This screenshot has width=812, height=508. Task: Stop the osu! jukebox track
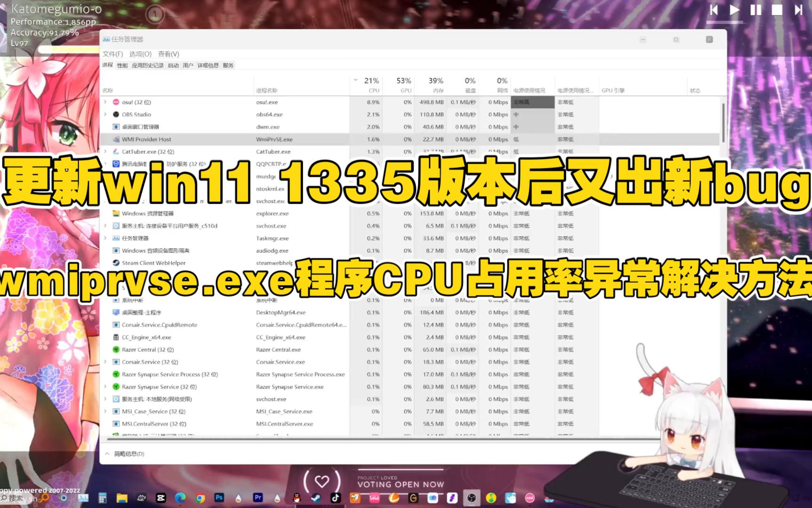[x=777, y=10]
